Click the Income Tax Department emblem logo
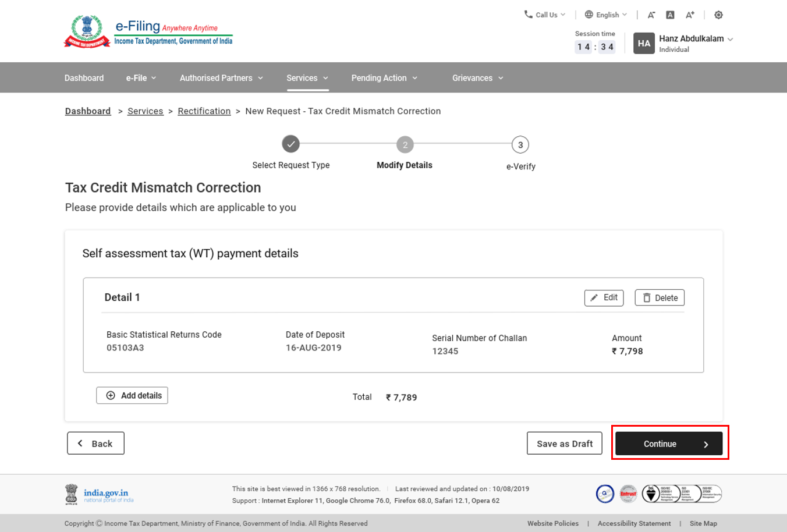787x532 pixels. point(87,31)
